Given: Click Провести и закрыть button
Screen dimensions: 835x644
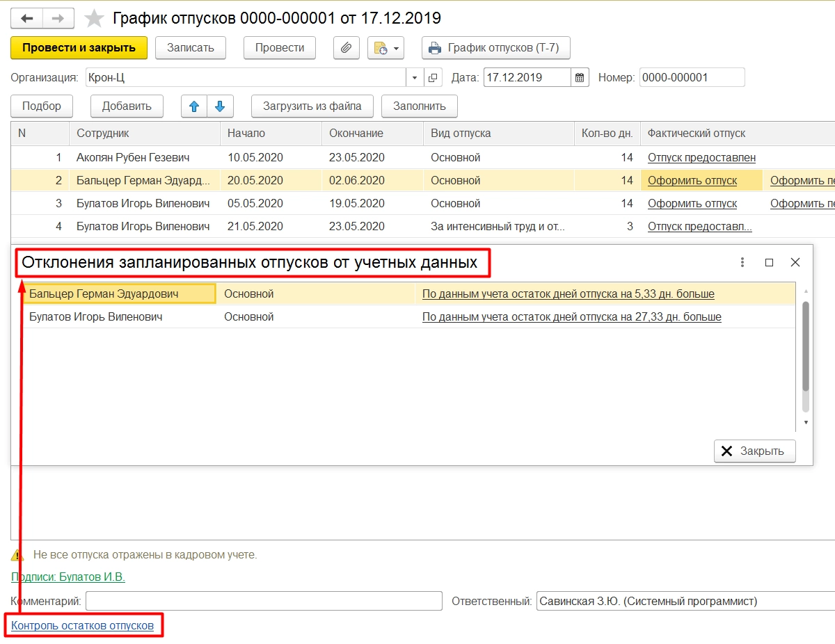Looking at the screenshot, I should [79, 48].
